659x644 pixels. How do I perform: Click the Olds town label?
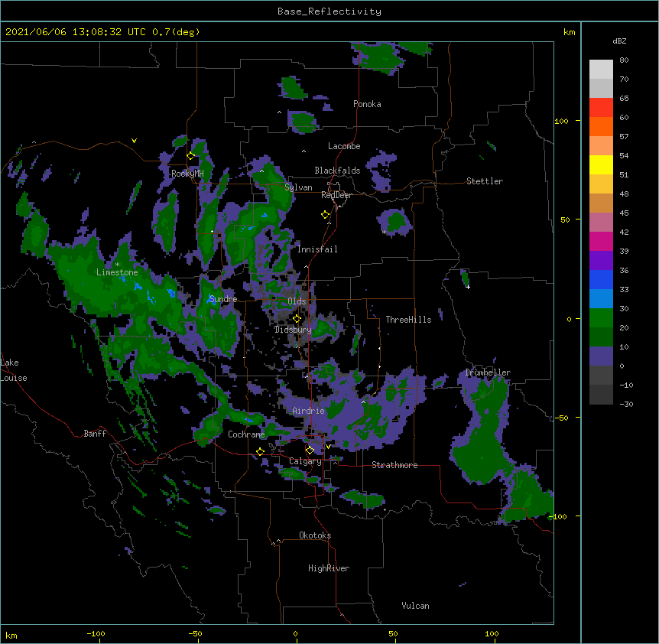click(x=297, y=301)
